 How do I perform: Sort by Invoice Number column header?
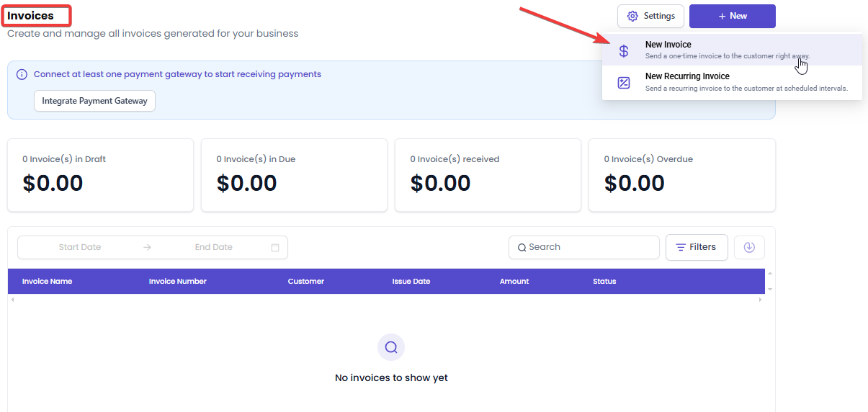click(178, 281)
